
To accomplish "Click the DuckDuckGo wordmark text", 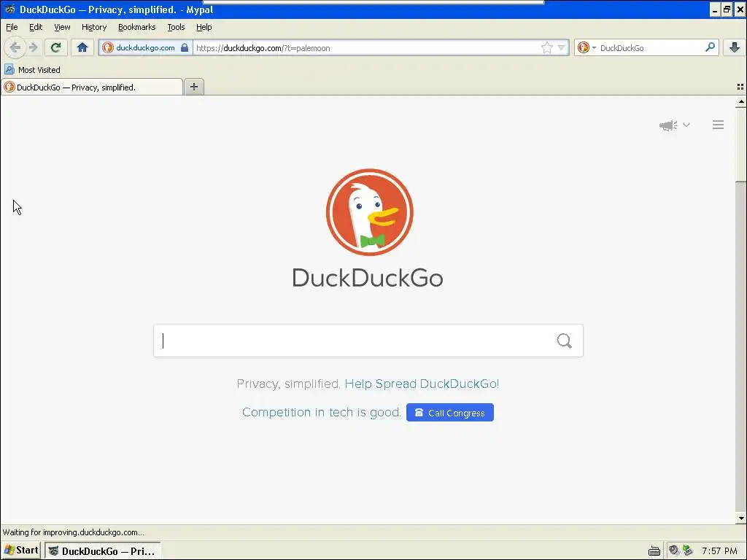I will pos(368,278).
